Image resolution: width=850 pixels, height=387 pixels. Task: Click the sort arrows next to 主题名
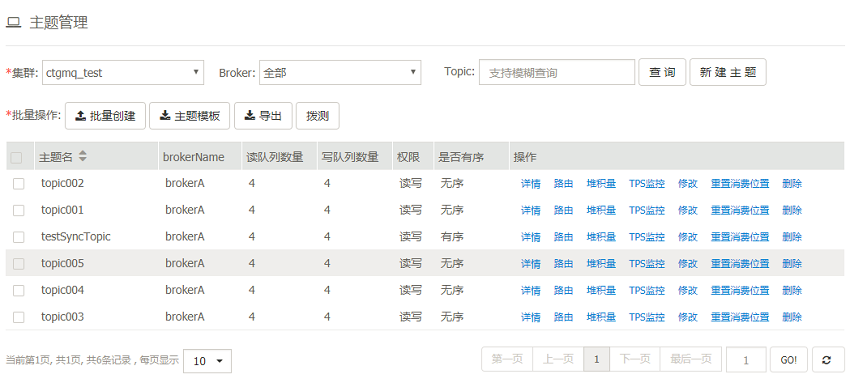82,157
